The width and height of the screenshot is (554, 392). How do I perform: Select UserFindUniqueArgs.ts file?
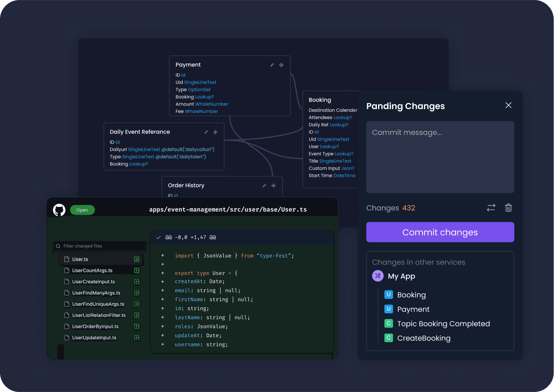pos(99,304)
